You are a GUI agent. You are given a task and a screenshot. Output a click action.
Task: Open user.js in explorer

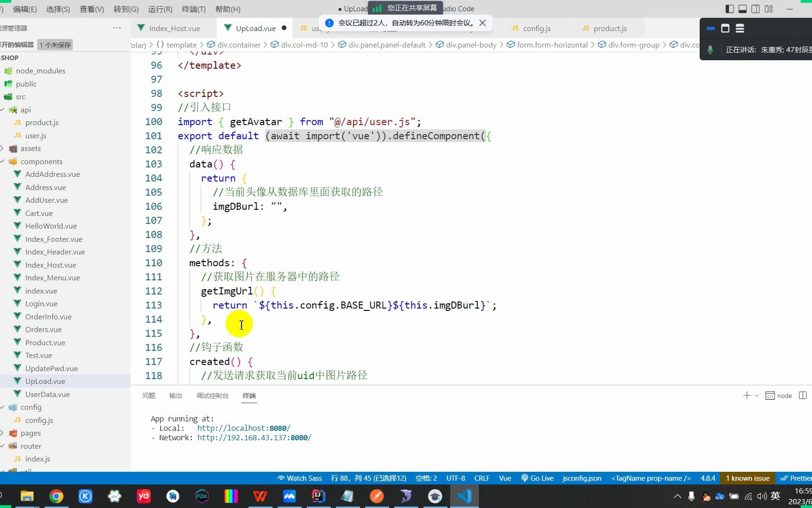coord(36,135)
